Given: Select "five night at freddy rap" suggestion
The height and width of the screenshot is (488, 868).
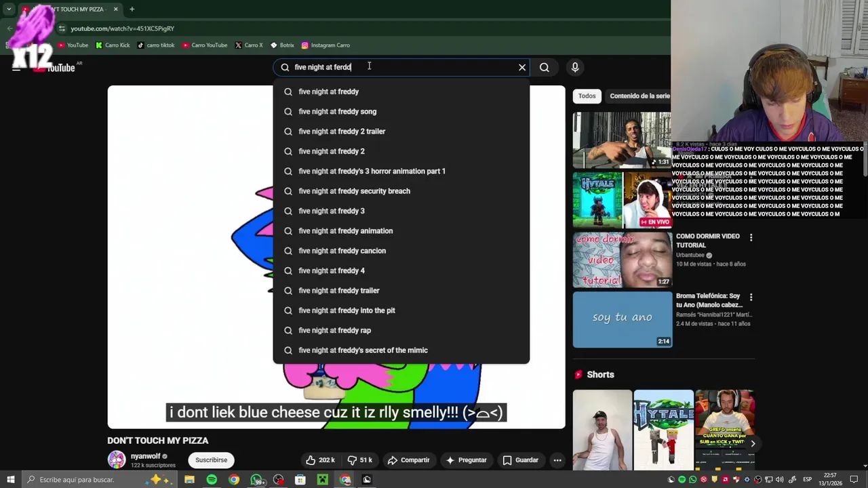Looking at the screenshot, I should pos(401,330).
